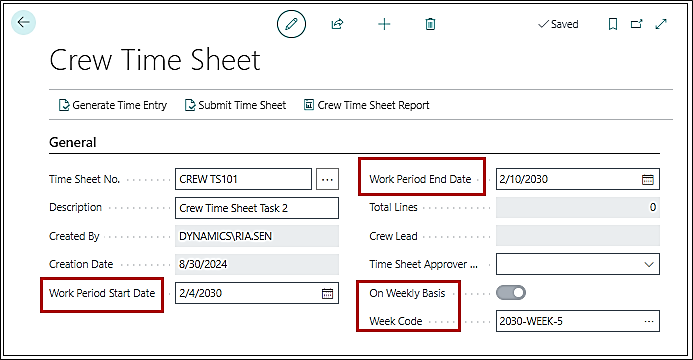Open Week Code lookup ellipsis
This screenshot has width=693, height=360.
[x=648, y=321]
